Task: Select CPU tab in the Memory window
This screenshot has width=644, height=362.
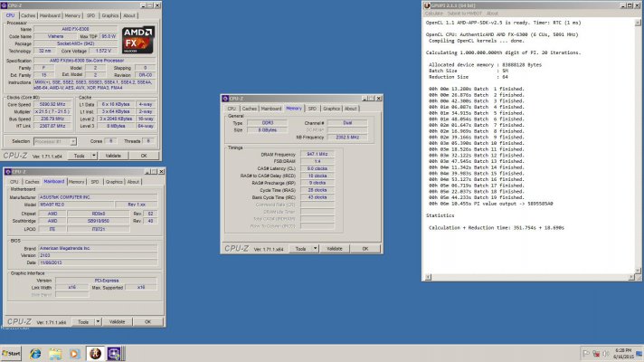Action: pyautogui.click(x=232, y=109)
